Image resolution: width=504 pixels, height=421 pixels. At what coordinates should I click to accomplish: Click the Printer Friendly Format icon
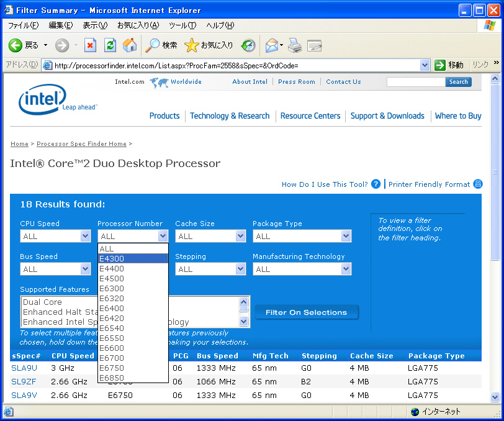(478, 184)
